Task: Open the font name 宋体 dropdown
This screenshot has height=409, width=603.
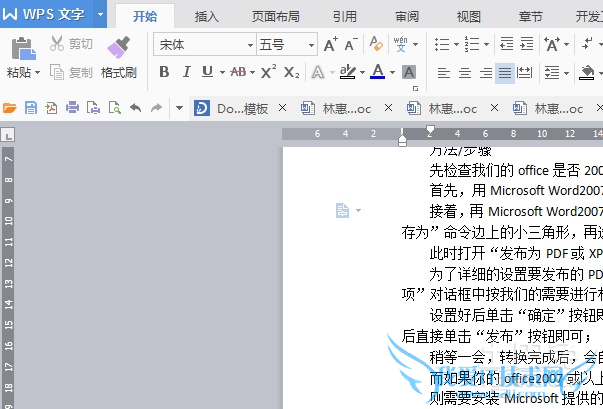Action: tap(250, 45)
